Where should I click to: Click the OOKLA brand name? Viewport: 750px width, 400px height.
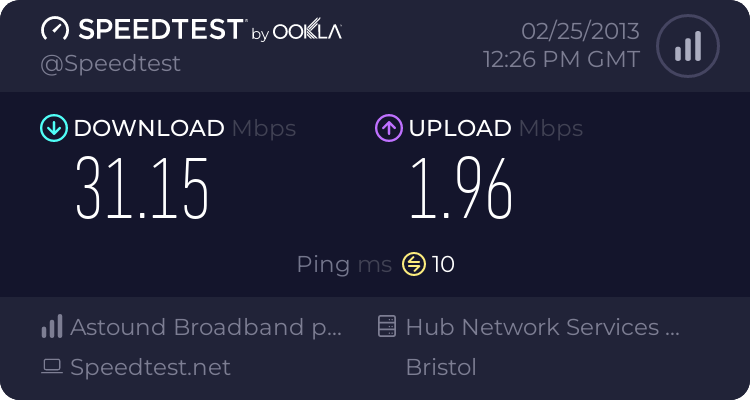[308, 32]
